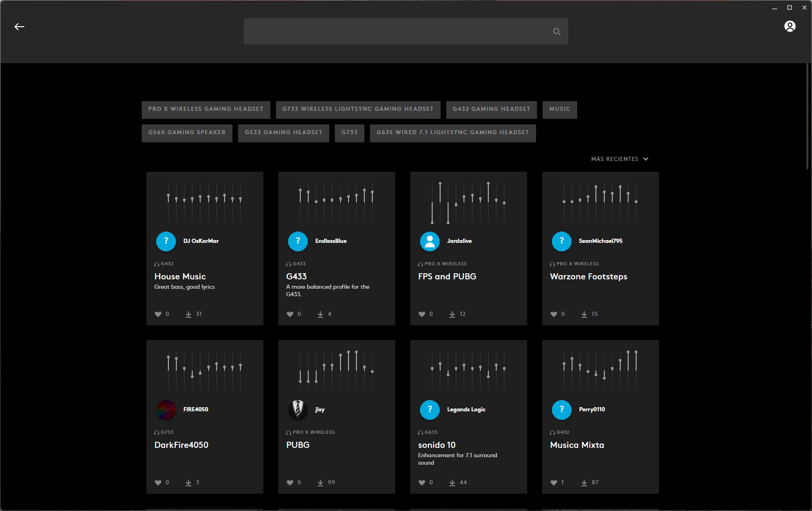This screenshot has height=511, width=812.
Task: Like the FPS and PUBG preset
Action: point(422,314)
